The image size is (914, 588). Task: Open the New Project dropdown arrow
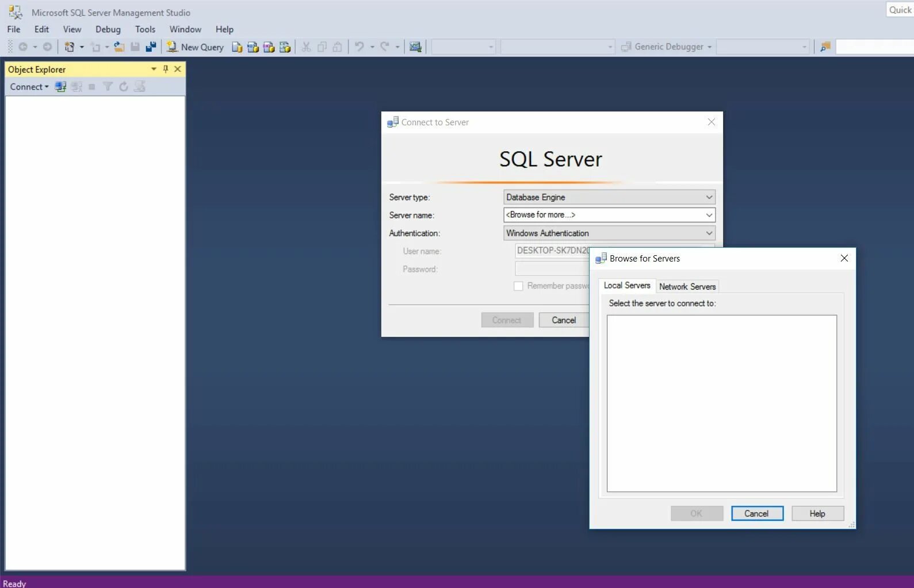(82, 47)
